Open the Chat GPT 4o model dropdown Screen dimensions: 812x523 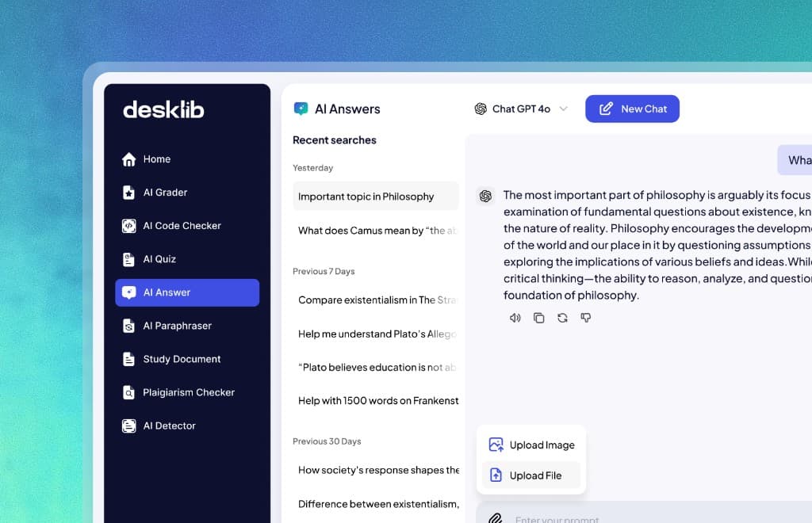(522, 109)
